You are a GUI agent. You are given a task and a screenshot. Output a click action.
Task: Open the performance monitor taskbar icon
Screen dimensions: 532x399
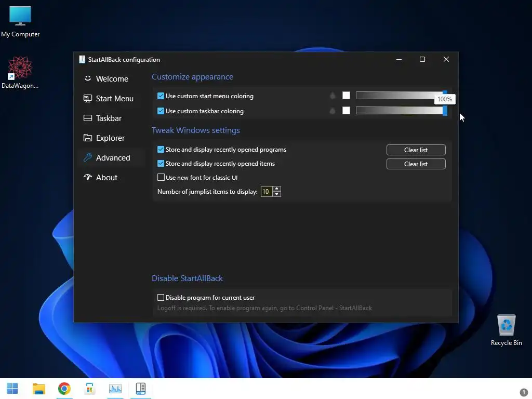pyautogui.click(x=115, y=389)
